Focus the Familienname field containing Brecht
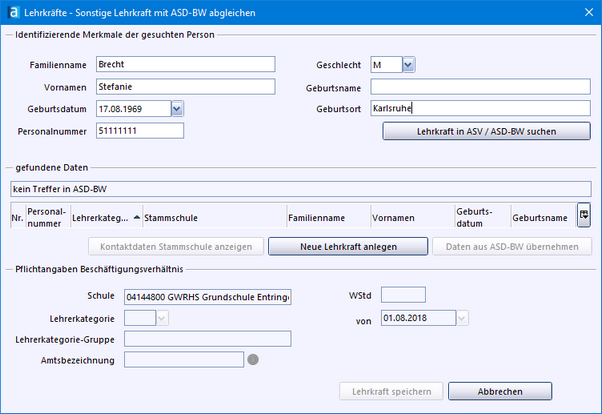 pyautogui.click(x=185, y=65)
